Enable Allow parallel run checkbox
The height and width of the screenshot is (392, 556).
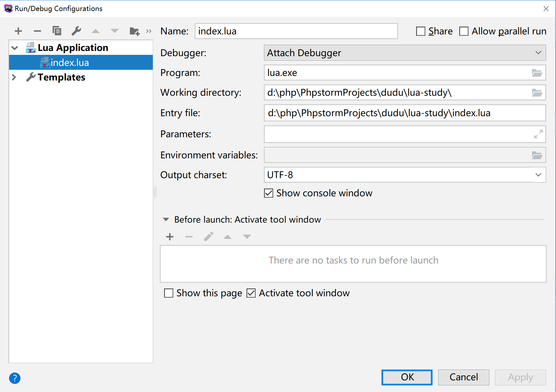(464, 31)
